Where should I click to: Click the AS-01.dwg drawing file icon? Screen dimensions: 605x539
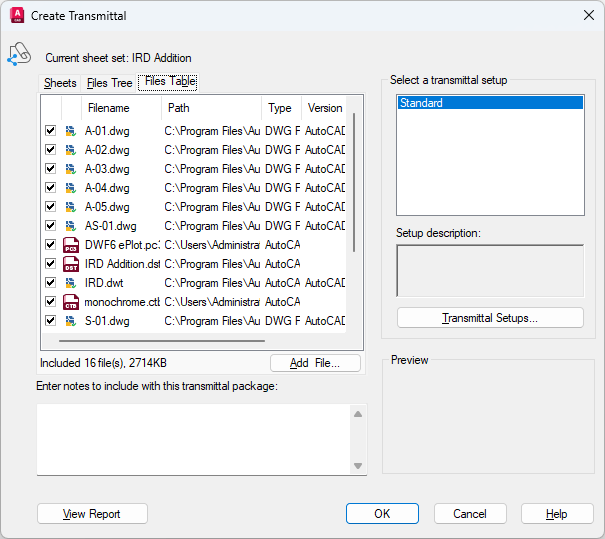(71, 226)
